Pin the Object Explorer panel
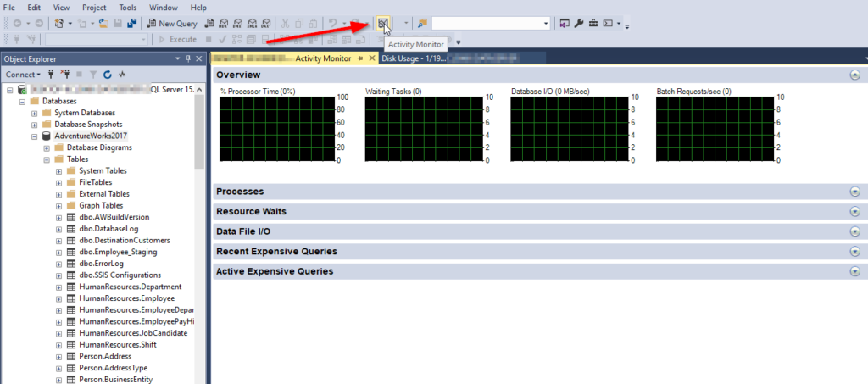The image size is (868, 384). coord(188,58)
